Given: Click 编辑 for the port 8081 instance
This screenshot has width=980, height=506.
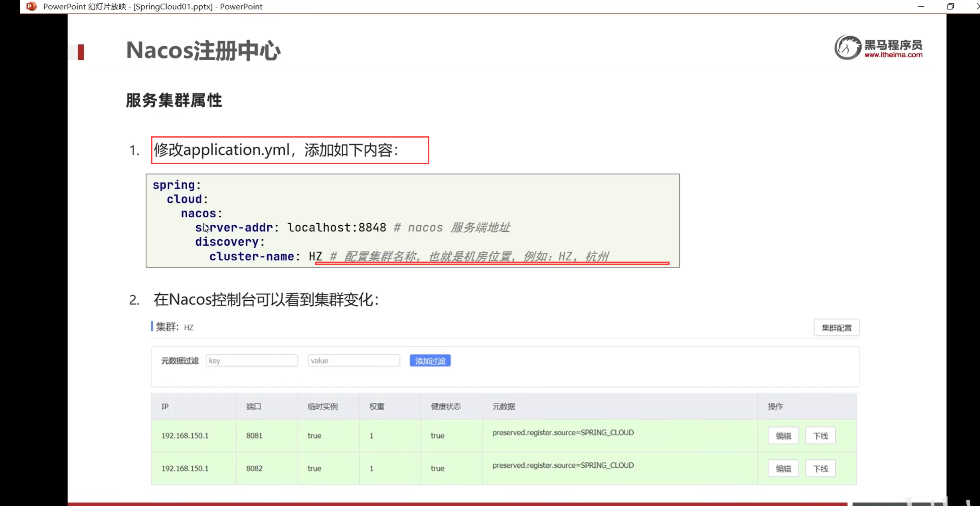Looking at the screenshot, I should tap(783, 436).
